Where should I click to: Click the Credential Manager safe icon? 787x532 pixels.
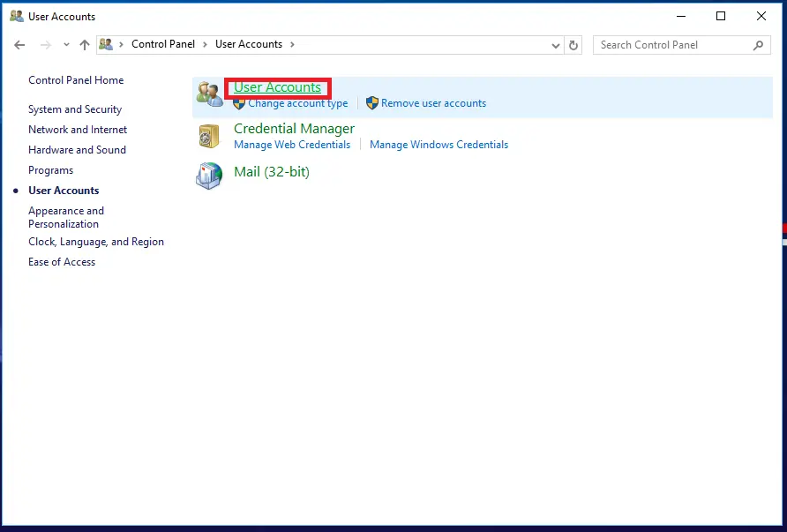[x=209, y=136]
